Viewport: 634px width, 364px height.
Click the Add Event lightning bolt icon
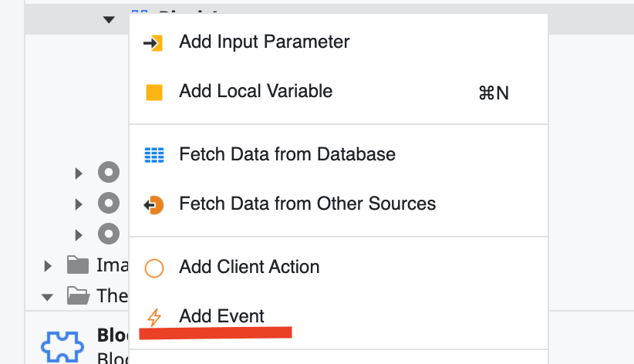click(154, 317)
